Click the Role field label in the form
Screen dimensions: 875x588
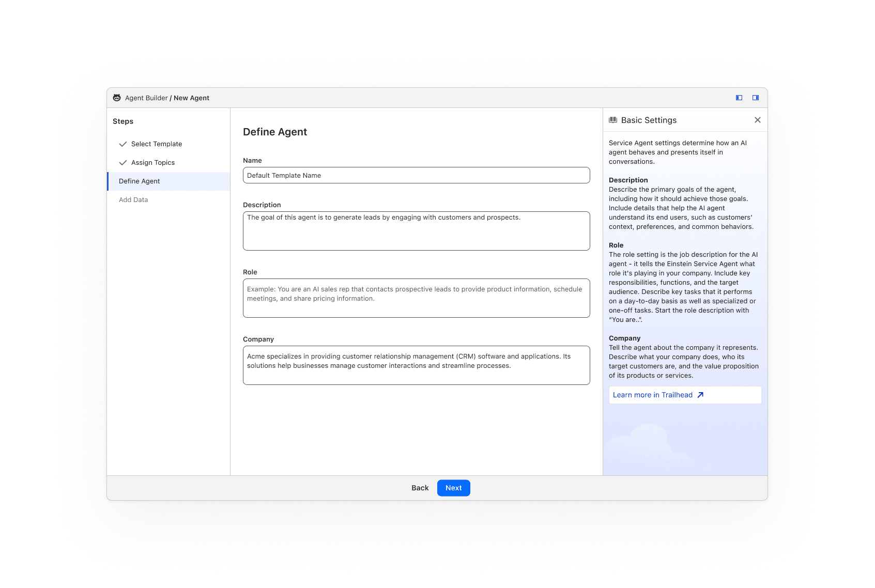(x=250, y=272)
